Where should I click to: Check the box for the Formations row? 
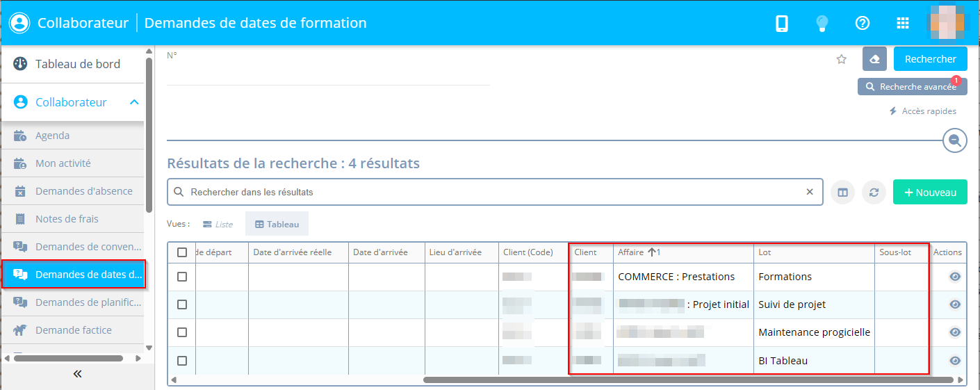tap(182, 277)
